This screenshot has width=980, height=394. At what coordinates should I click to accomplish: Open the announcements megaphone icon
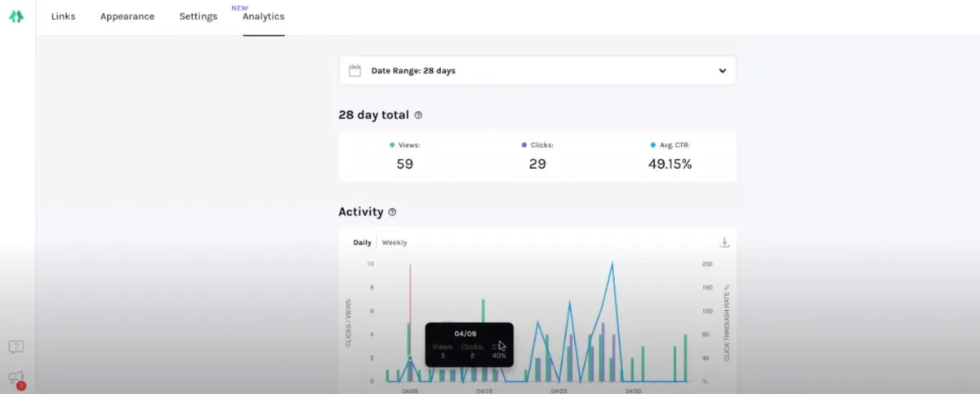16,378
